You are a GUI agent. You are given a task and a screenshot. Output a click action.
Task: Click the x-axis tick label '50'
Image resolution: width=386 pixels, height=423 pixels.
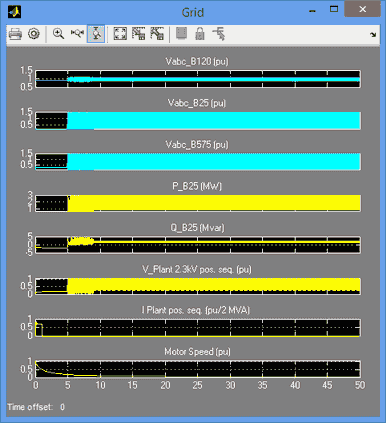360,385
